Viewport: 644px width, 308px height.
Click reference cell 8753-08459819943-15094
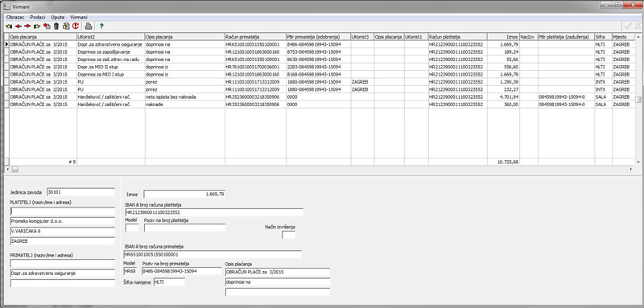click(318, 52)
